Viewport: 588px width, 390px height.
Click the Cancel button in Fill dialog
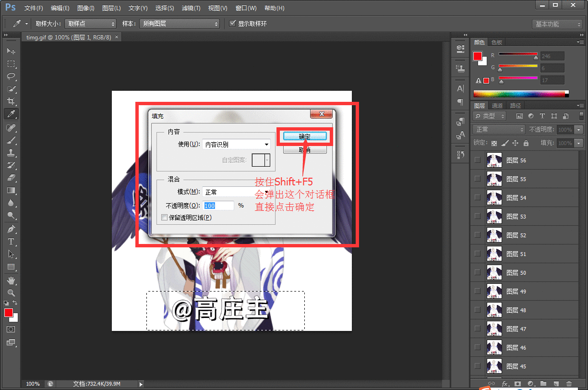click(x=305, y=150)
